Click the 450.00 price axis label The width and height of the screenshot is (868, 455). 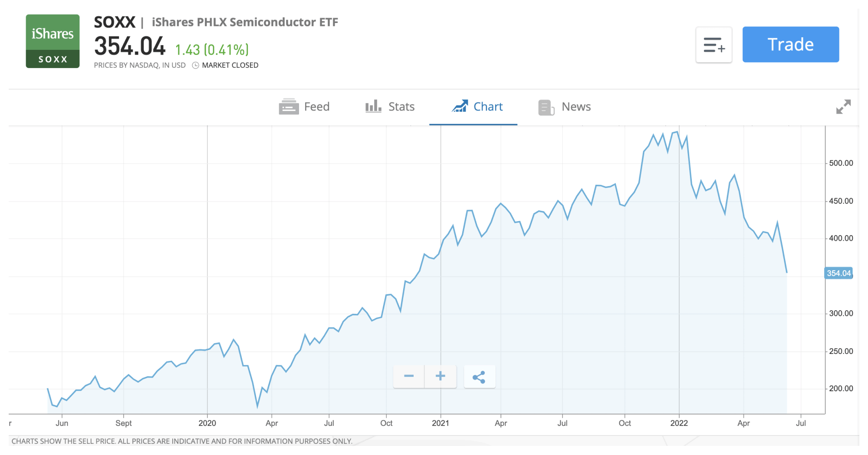click(841, 201)
